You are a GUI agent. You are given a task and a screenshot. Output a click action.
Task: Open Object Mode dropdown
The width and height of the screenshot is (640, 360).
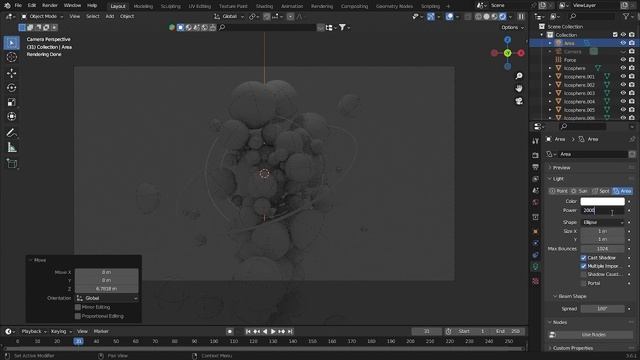click(42, 16)
